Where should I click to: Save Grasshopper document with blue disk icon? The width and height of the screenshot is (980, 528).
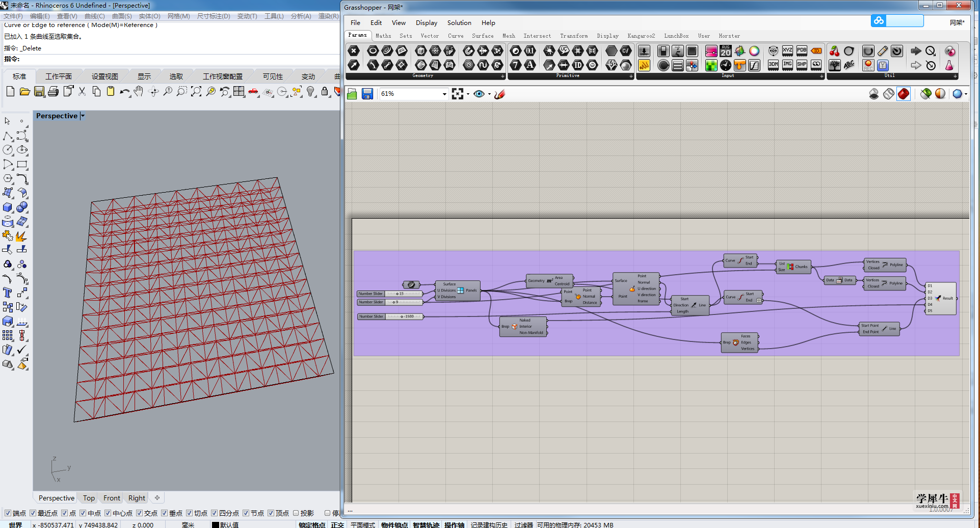[367, 94]
